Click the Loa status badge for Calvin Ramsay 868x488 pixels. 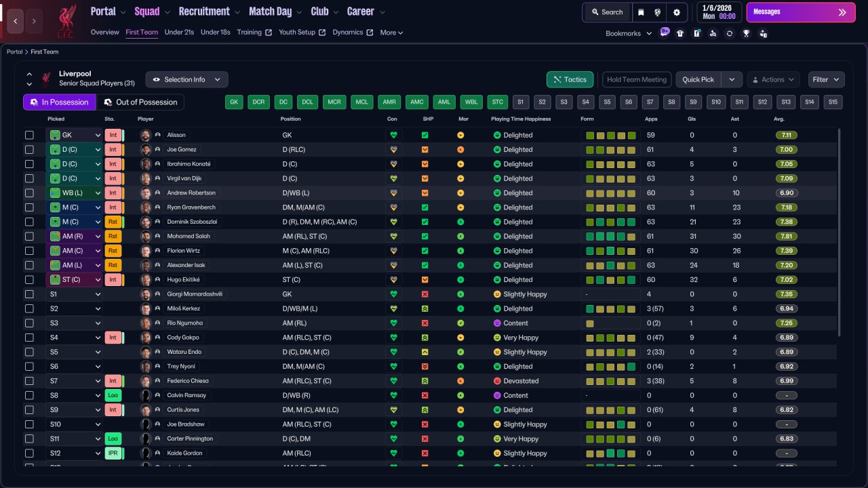click(113, 395)
